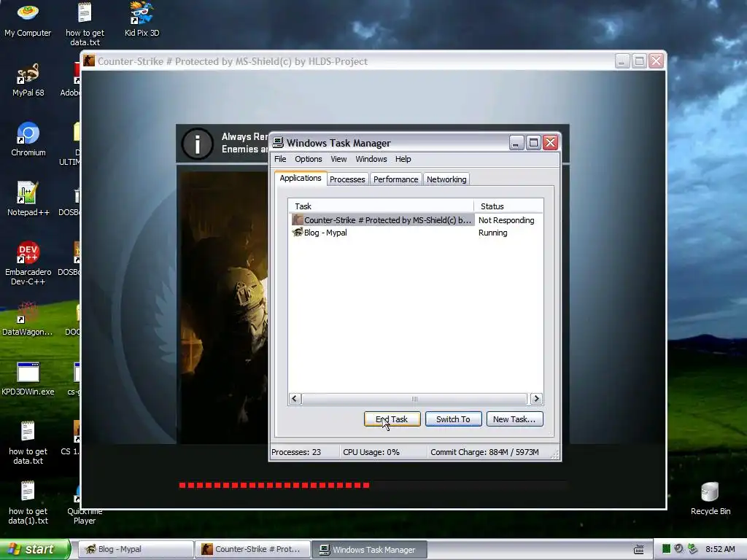Click CPU Usage: 0% status text

(371, 452)
